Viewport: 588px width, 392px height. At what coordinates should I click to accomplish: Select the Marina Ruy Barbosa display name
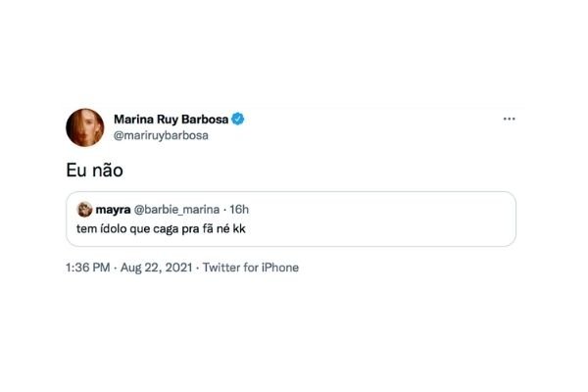pos(171,120)
